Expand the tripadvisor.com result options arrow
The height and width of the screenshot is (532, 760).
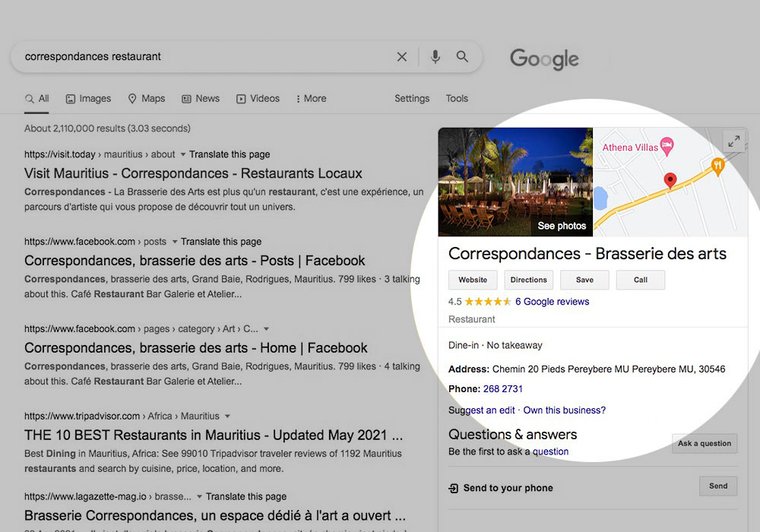pyautogui.click(x=227, y=416)
